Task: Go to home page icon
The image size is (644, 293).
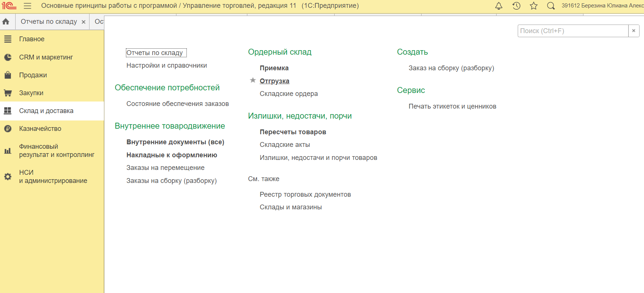Action: click(x=6, y=22)
